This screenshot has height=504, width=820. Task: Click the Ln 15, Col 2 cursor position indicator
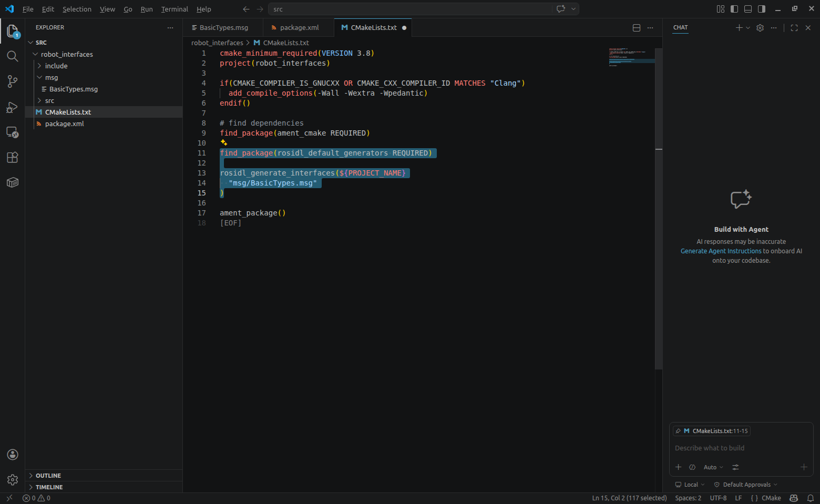[629, 498]
